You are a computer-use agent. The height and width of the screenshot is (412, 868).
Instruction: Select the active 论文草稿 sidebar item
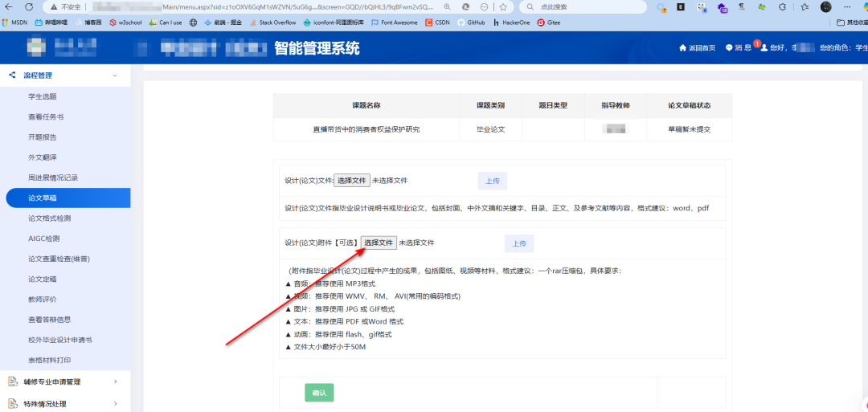(x=68, y=198)
